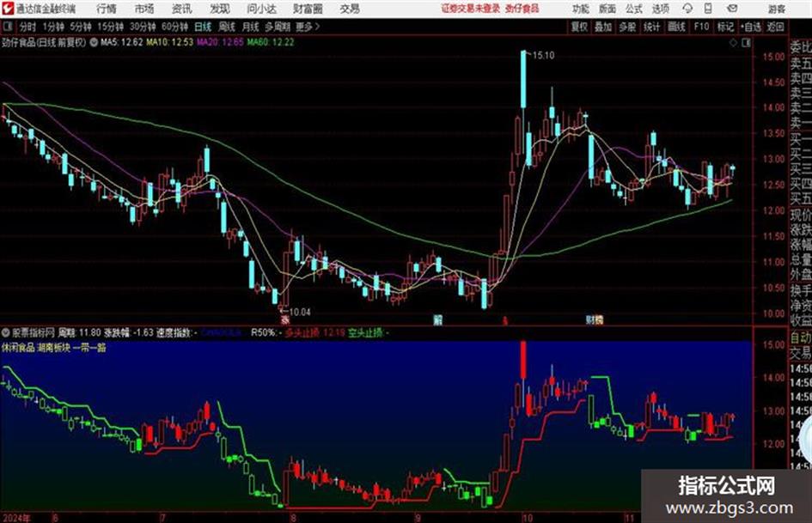Click the 多头止损 indicator label
Image resolution: width=812 pixels, height=523 pixels.
click(x=302, y=332)
